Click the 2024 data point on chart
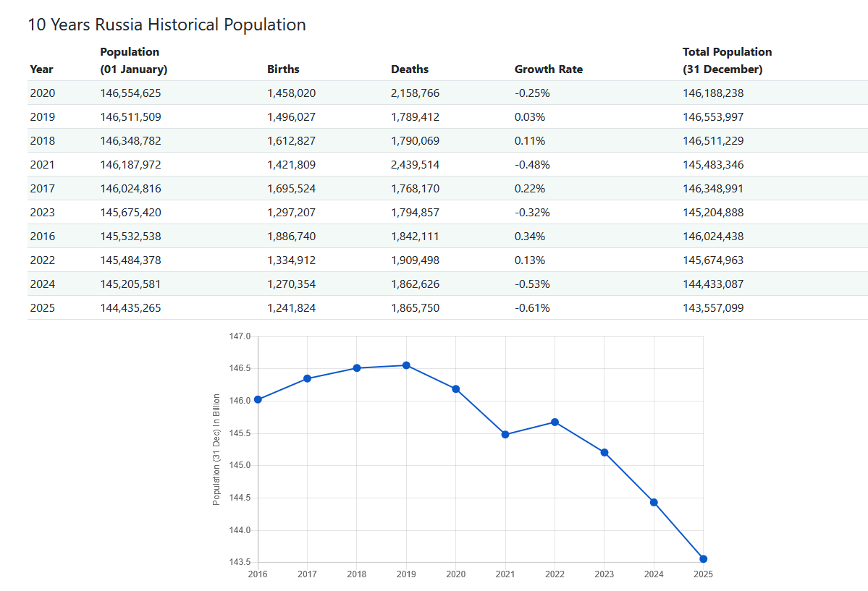 tap(654, 503)
